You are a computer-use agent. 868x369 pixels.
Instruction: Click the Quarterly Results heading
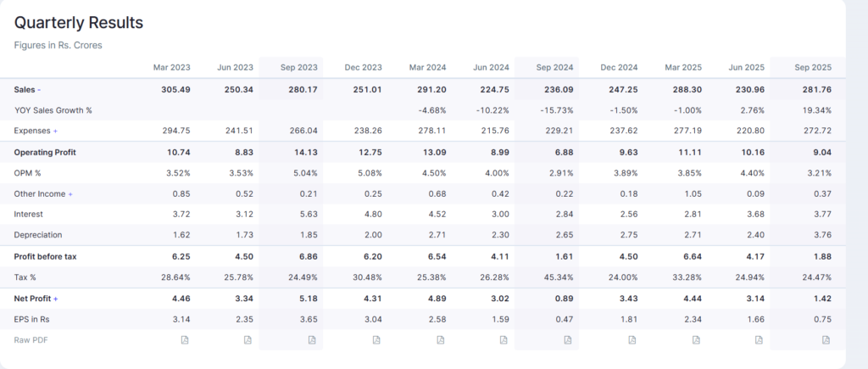point(79,23)
